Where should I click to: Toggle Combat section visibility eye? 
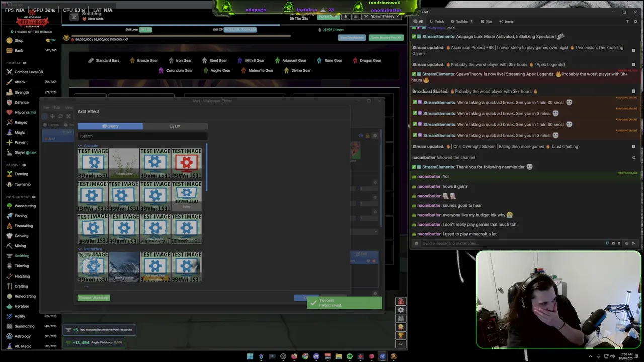click(25, 63)
